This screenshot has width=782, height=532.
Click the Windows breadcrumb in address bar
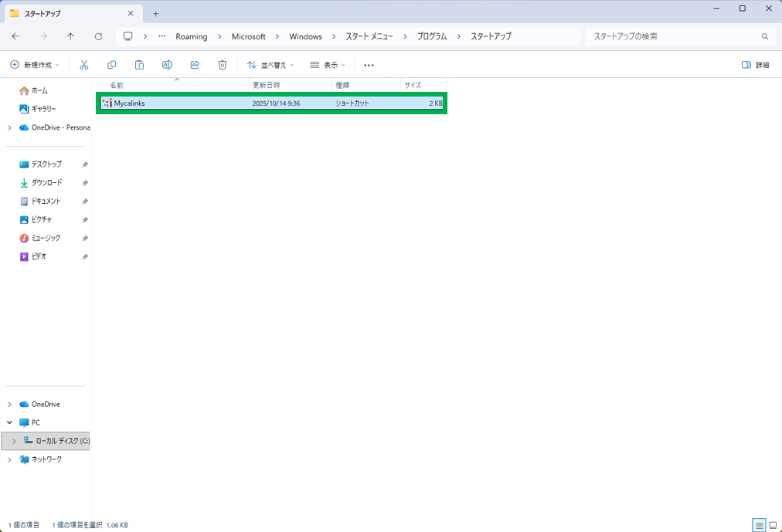click(305, 36)
